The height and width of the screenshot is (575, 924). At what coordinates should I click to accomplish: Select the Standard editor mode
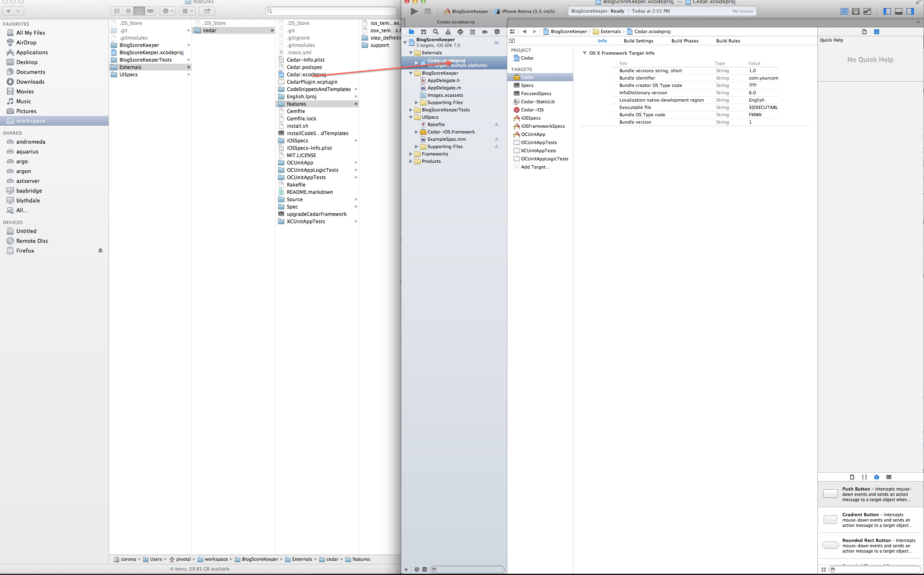click(x=844, y=11)
